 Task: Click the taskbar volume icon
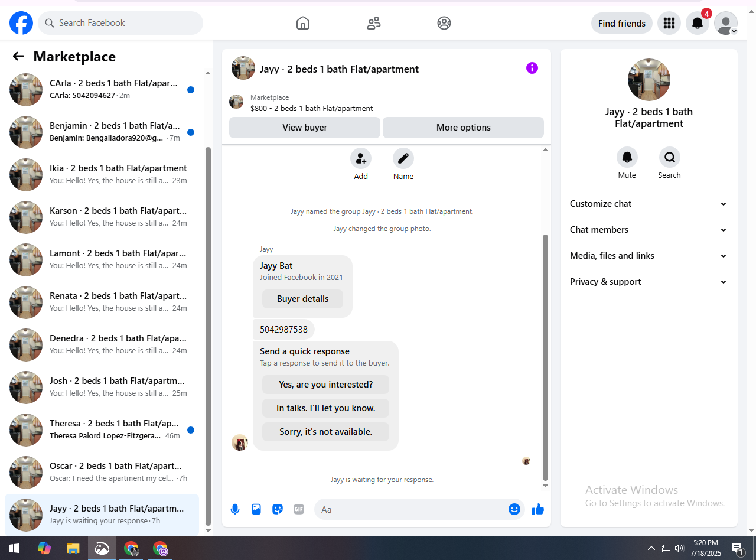point(679,548)
